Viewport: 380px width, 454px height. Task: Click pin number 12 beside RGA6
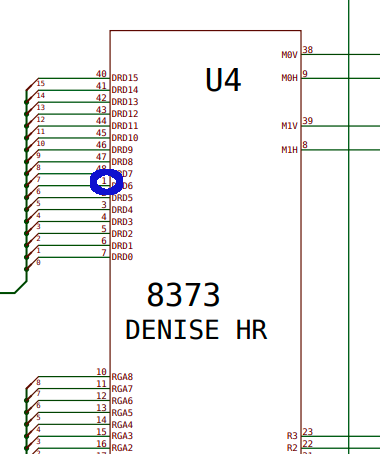(101, 396)
